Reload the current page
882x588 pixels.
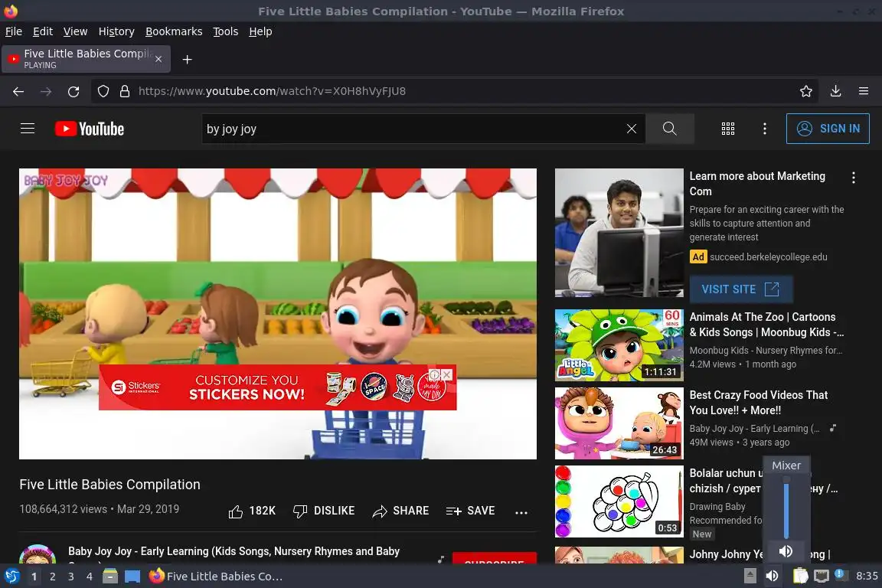(x=73, y=91)
